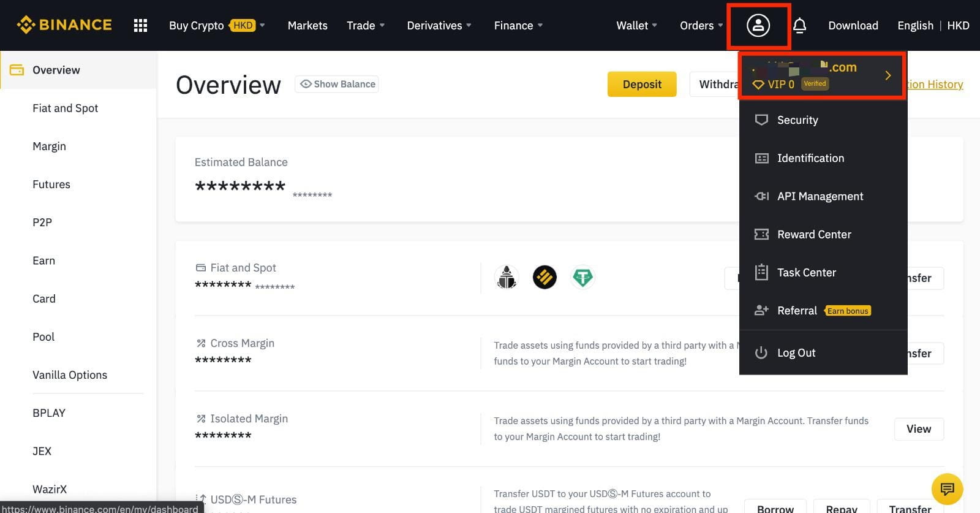
Task: Expand the Derivatives dropdown
Action: tap(439, 25)
